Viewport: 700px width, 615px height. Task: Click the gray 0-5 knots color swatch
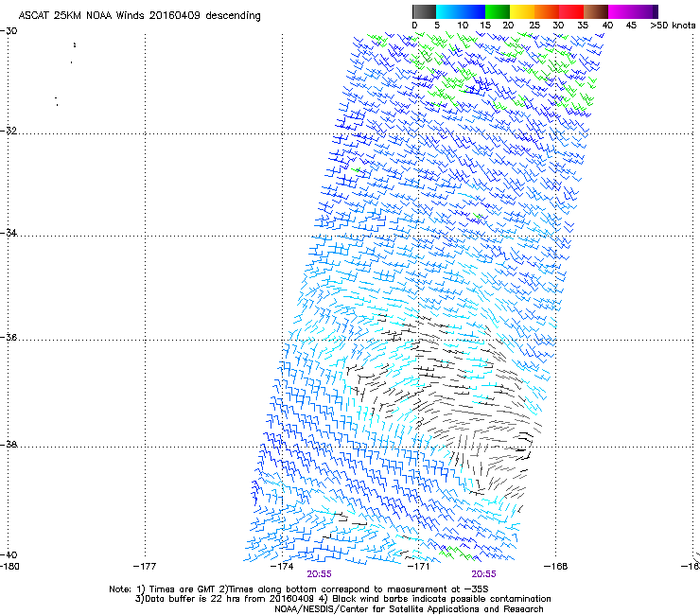(424, 11)
